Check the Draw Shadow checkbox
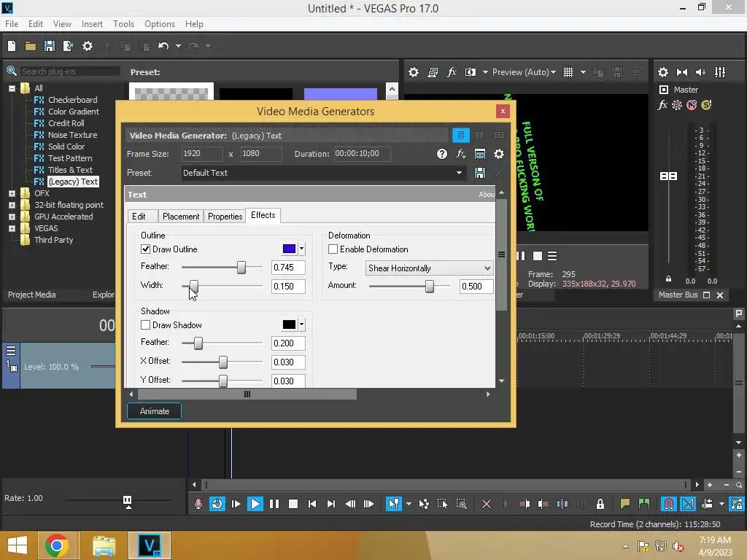Viewport: 747px width, 560px height. click(146, 325)
